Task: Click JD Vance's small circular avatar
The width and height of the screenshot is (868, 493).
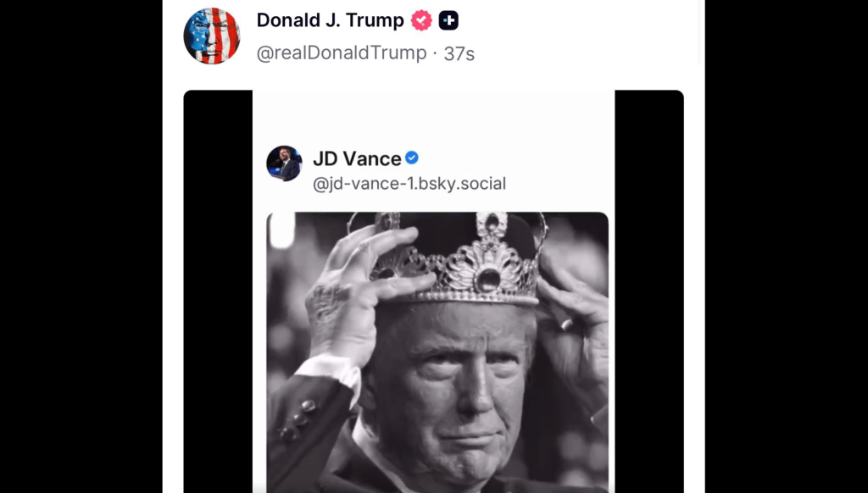Action: tap(284, 163)
